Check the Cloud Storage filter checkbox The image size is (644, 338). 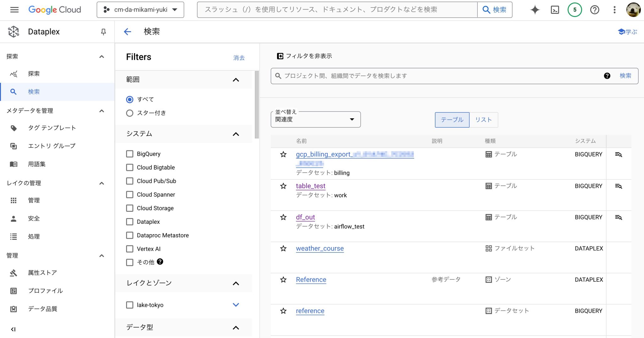pyautogui.click(x=130, y=208)
